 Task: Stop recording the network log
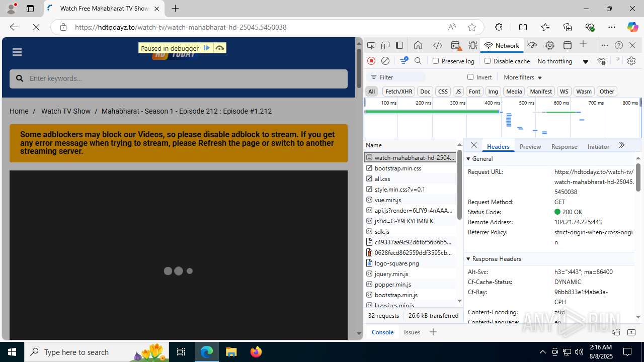pyautogui.click(x=371, y=61)
